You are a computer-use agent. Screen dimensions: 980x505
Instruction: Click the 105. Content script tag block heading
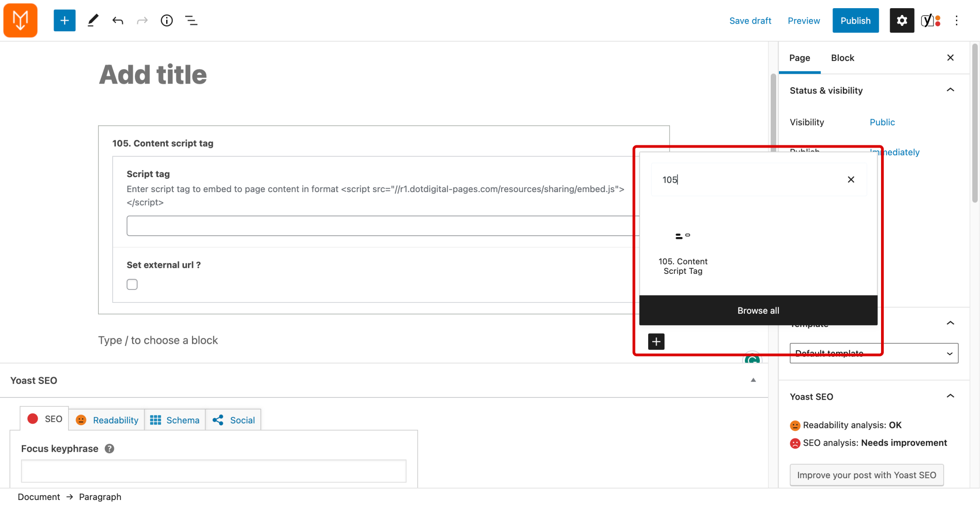[x=163, y=143]
